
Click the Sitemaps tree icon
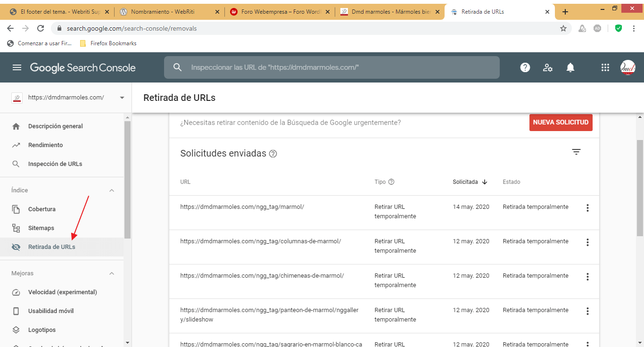(x=16, y=228)
